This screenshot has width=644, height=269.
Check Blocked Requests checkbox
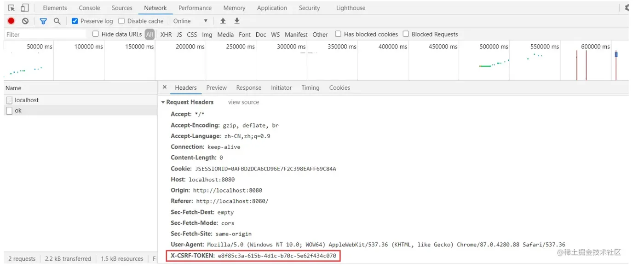click(x=406, y=34)
